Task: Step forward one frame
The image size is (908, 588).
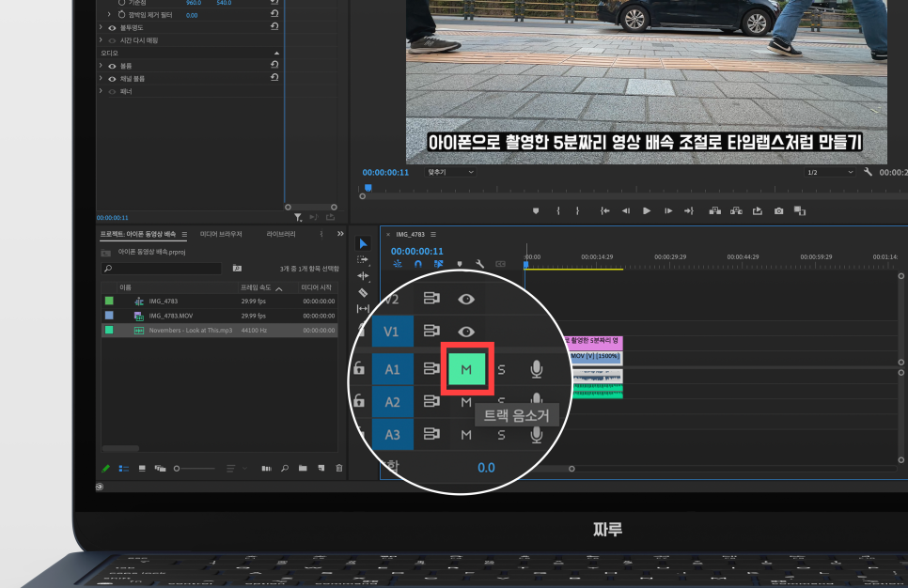Action: (667, 211)
